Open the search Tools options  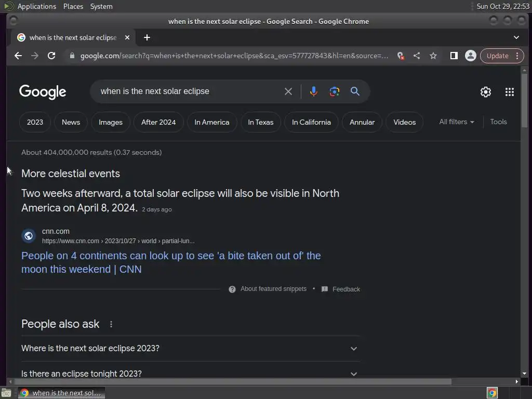pyautogui.click(x=498, y=122)
